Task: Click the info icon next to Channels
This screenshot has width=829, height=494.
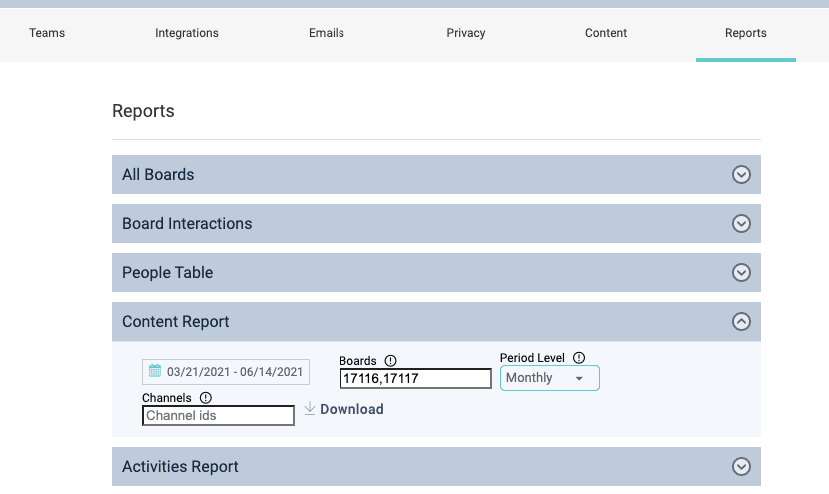Action: click(205, 398)
